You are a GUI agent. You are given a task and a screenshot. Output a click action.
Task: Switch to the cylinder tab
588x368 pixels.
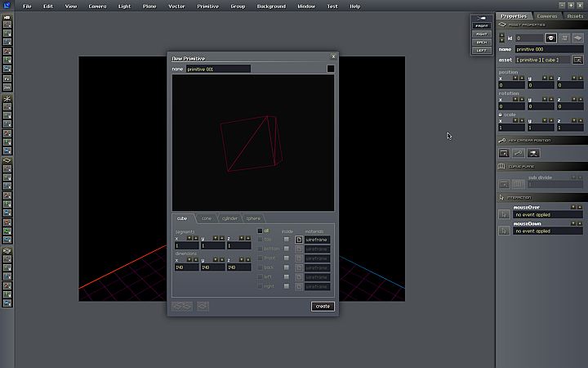[x=230, y=218]
